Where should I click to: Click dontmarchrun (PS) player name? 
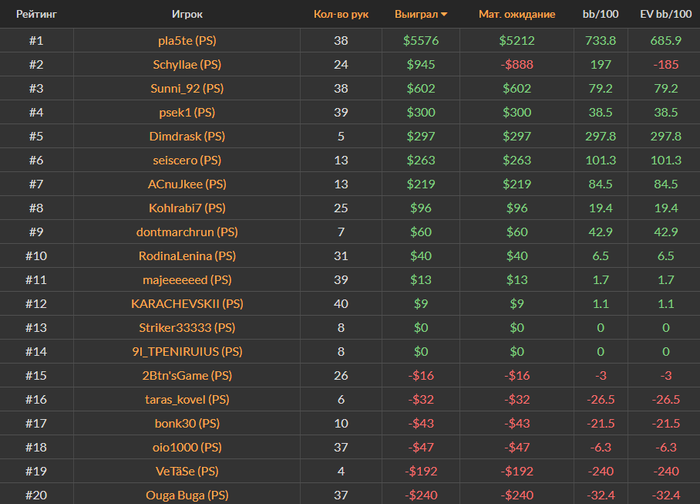[187, 232]
